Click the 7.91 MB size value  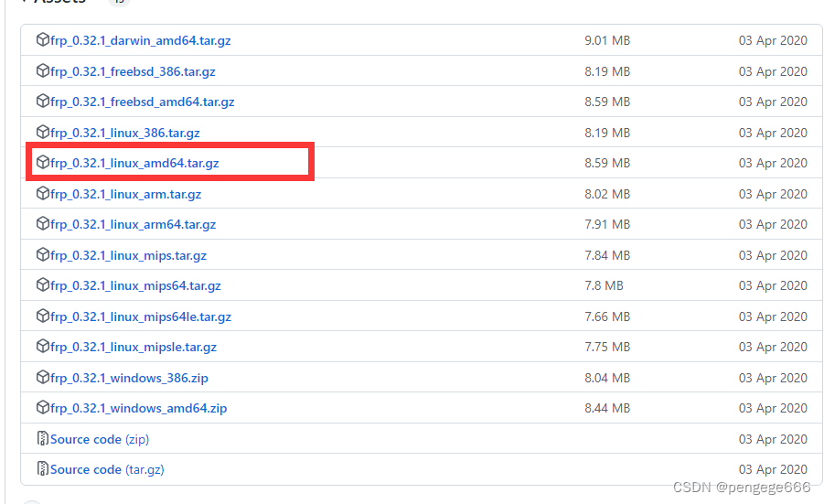(x=607, y=224)
